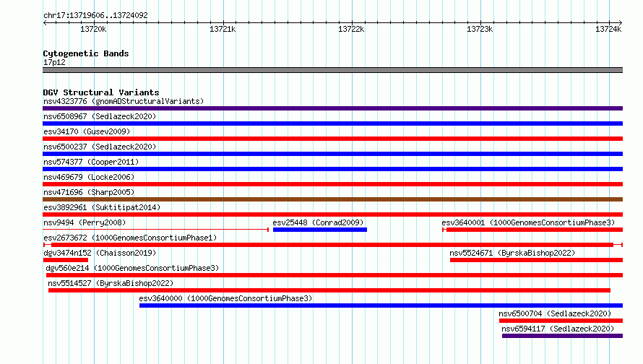Open esv3640001 1000GenomesConsortiumPhase3 label
The width and height of the screenshot is (643, 364).
click(528, 222)
